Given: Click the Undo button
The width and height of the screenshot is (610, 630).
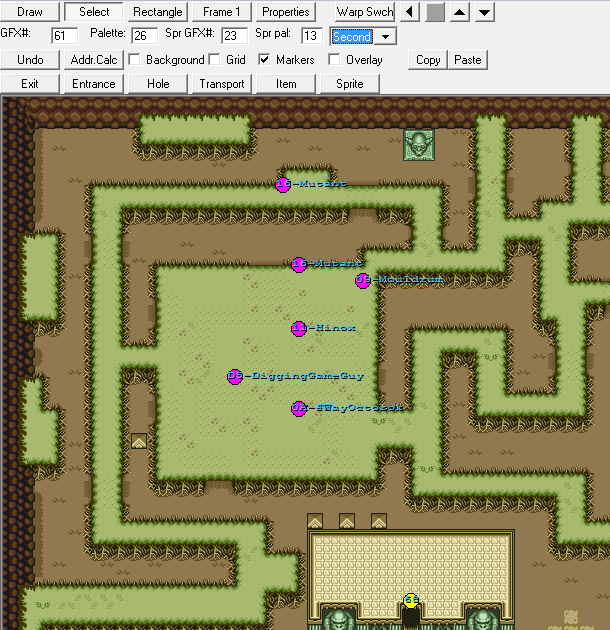Looking at the screenshot, I should (30, 60).
